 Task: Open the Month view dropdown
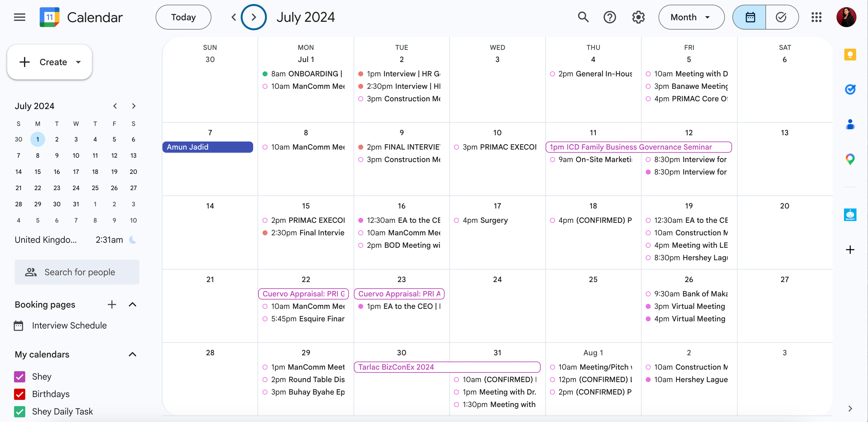[691, 17]
